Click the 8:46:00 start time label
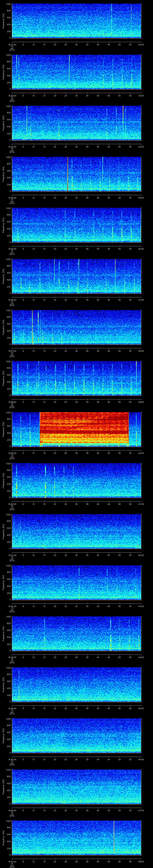Viewport: 153px width, 868px height. tap(12, 810)
